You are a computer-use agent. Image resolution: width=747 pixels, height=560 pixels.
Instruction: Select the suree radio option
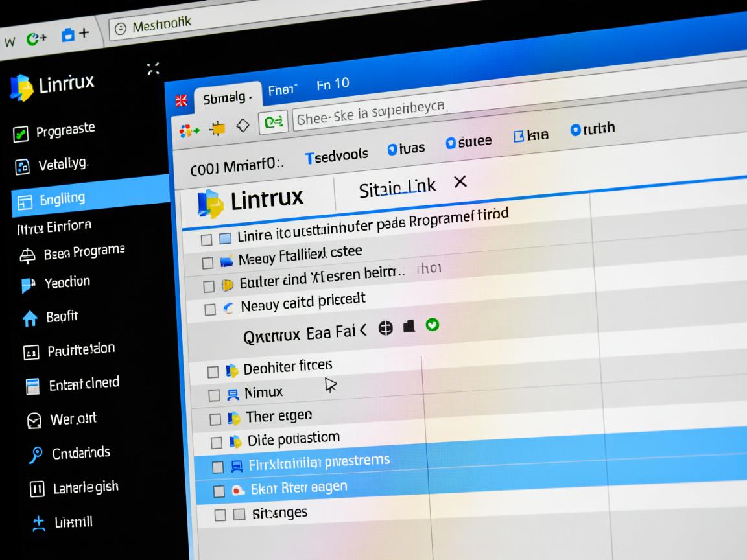pyautogui.click(x=451, y=143)
